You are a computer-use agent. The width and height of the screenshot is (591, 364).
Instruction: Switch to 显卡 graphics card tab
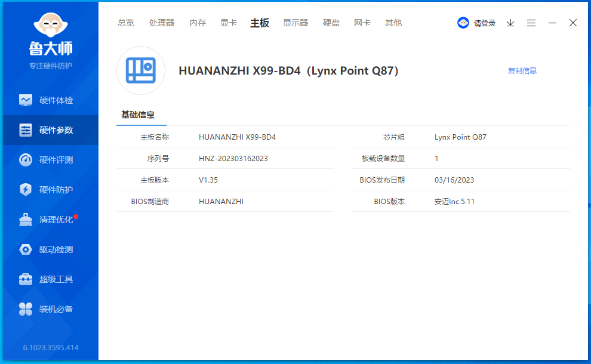[229, 23]
